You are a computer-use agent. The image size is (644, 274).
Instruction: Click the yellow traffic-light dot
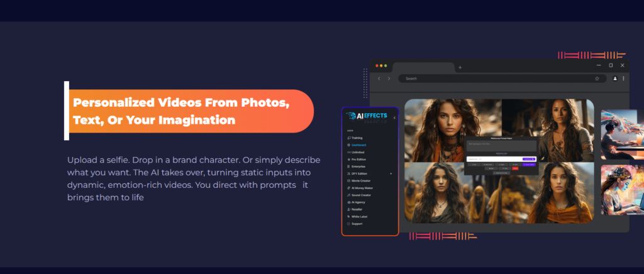(381, 65)
